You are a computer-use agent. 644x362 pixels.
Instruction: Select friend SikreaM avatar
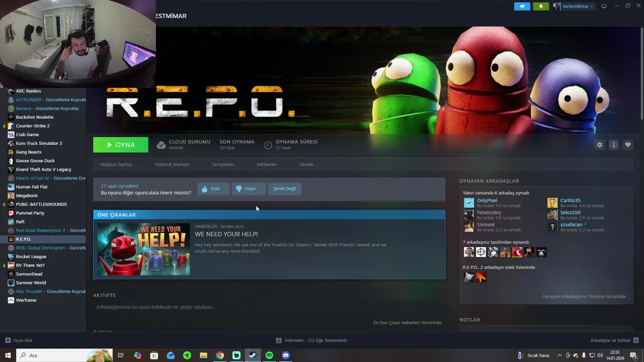point(469,227)
